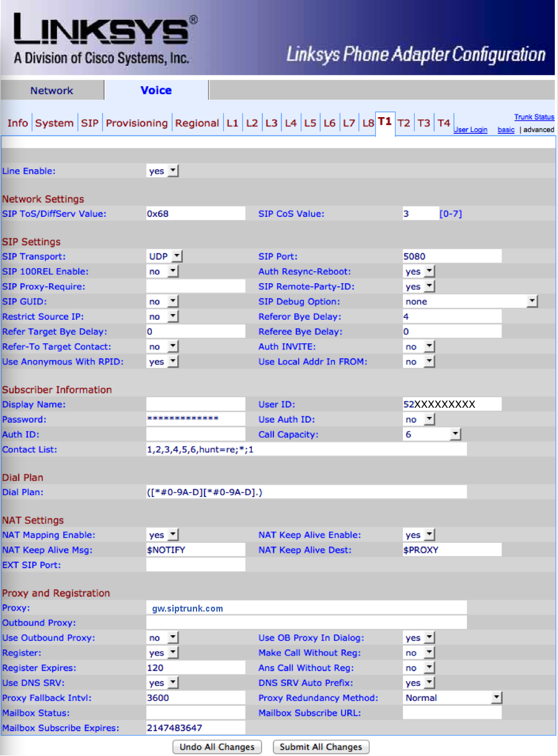
Task: Click the Proxy address field
Action: click(x=306, y=608)
